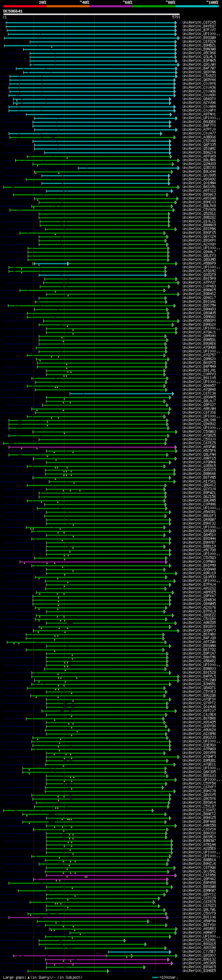Click the query end position 579
Viewport: 222px width, 980px height.
pos(175,17)
